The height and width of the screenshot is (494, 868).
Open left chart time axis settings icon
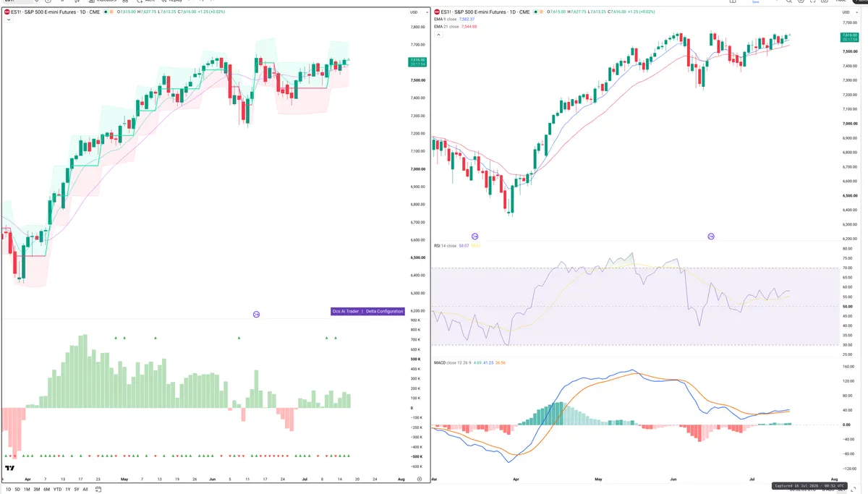[x=420, y=480]
